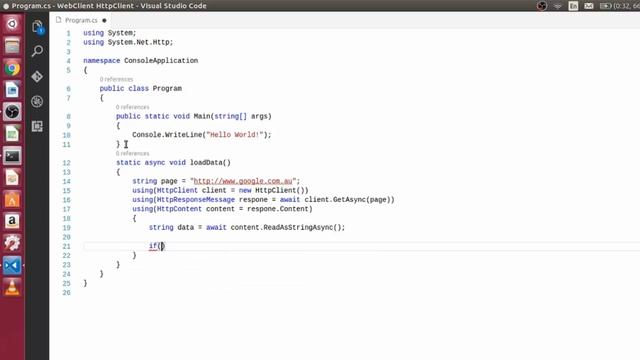Open the Search view in activity bar

tap(37, 51)
